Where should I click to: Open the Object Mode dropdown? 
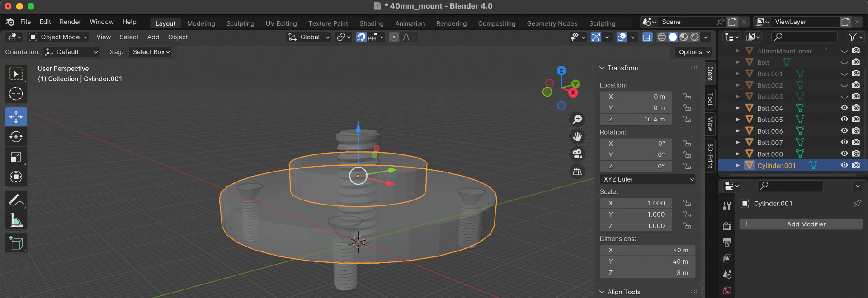[58, 37]
